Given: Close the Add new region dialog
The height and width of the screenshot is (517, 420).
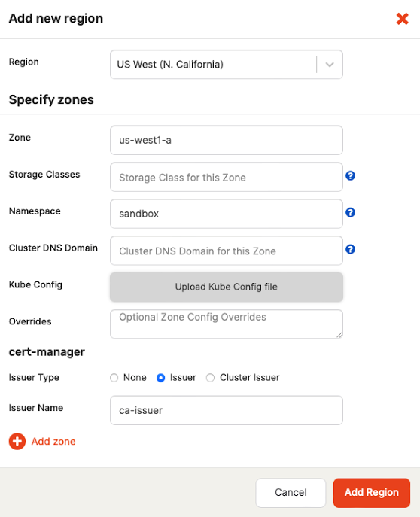Looking at the screenshot, I should click(x=402, y=19).
